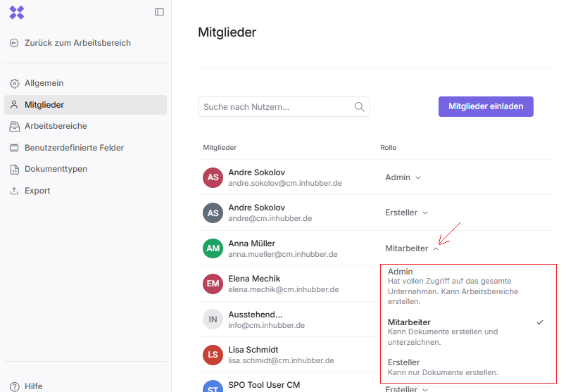
Task: Collapse the sidebar panel icon
Action: [x=159, y=12]
